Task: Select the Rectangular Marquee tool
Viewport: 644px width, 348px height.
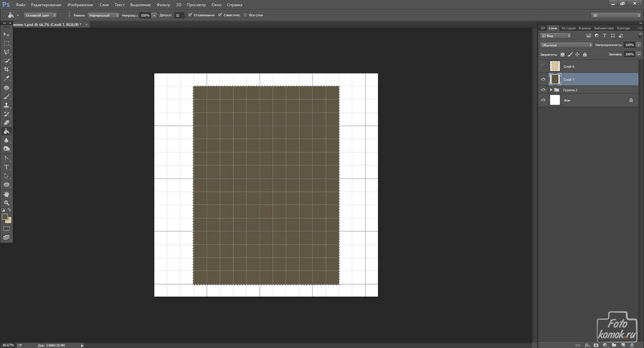Action: click(x=7, y=43)
